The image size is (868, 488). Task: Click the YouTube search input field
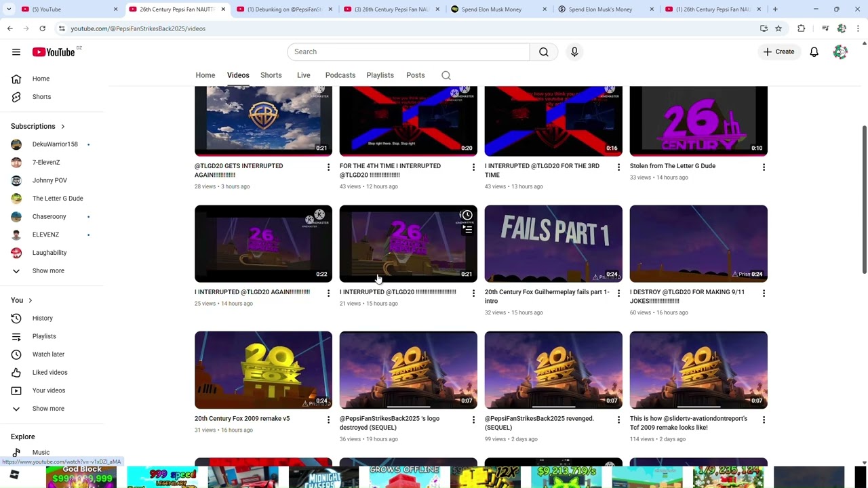408,52
